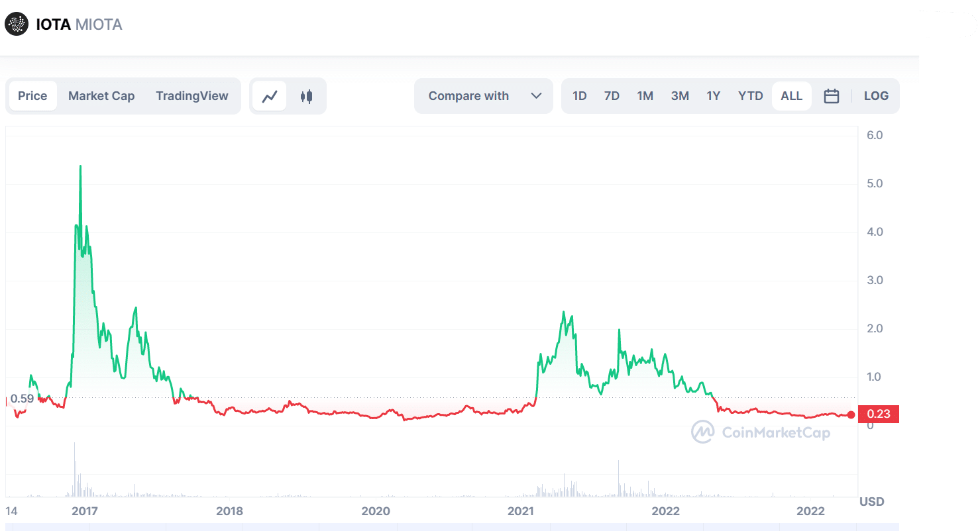Switch to the candlestick chart icon

coord(305,95)
